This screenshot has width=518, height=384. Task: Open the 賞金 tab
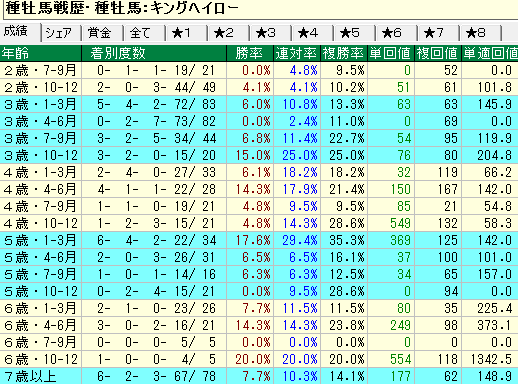pos(103,33)
